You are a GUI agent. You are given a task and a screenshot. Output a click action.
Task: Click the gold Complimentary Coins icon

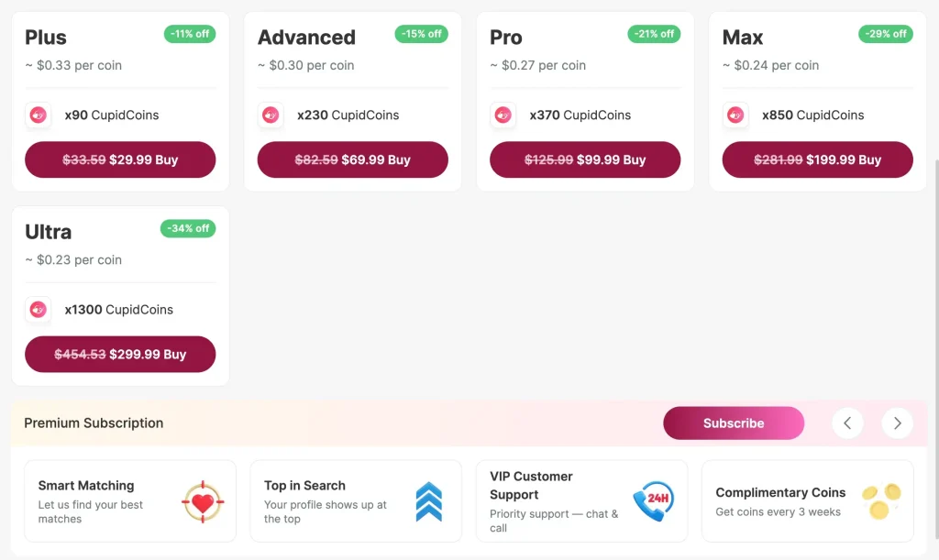[881, 501]
